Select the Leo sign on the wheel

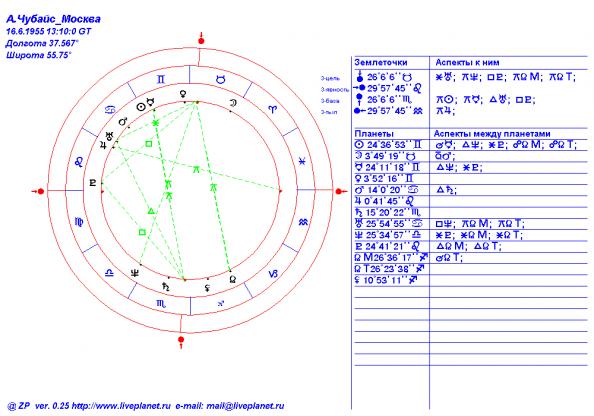(79, 162)
